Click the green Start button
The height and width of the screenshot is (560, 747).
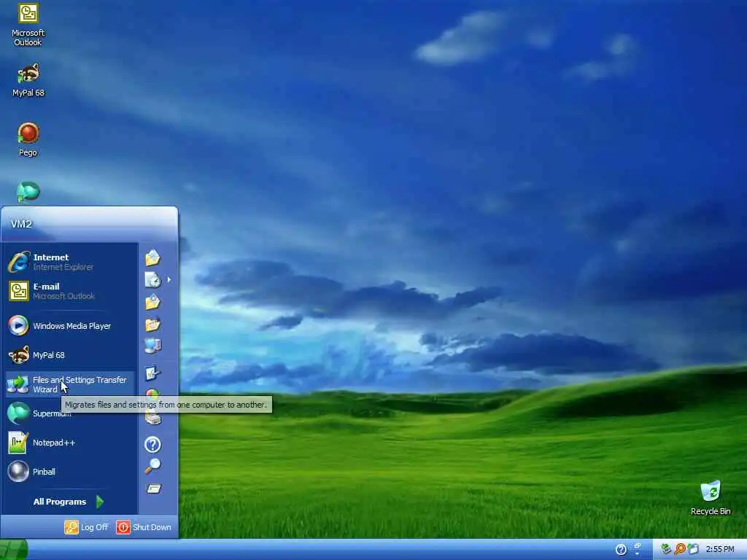14,550
